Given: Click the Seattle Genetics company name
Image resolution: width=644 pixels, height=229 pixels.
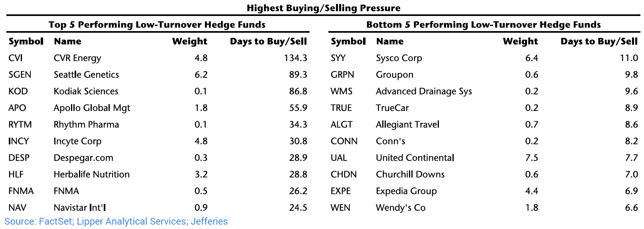Looking at the screenshot, I should (86, 75).
